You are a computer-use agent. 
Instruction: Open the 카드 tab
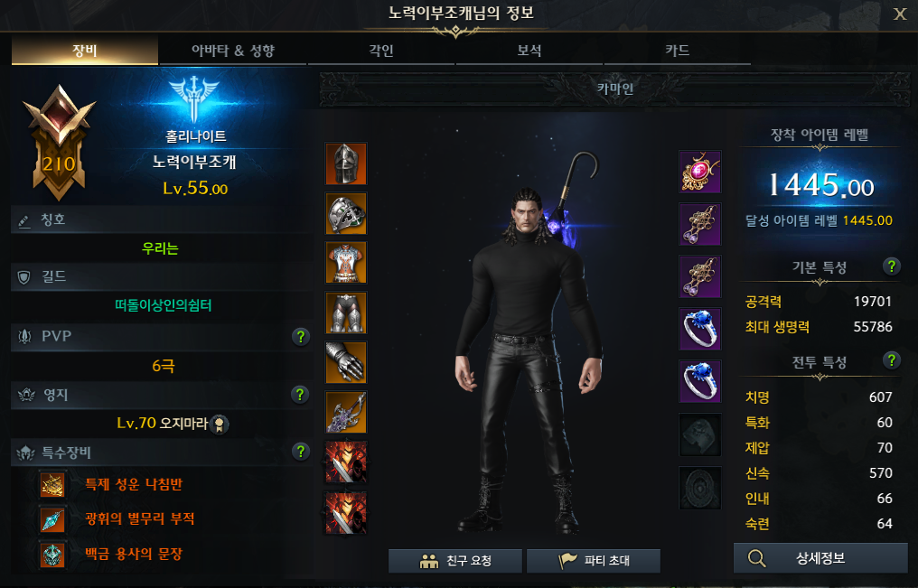coord(678,51)
